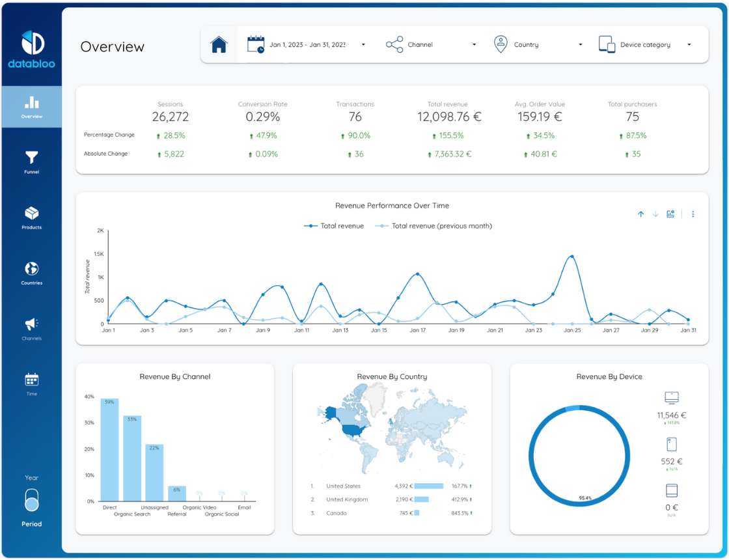This screenshot has height=560, width=729.
Task: Click the Transactions value 76
Action: 355,117
